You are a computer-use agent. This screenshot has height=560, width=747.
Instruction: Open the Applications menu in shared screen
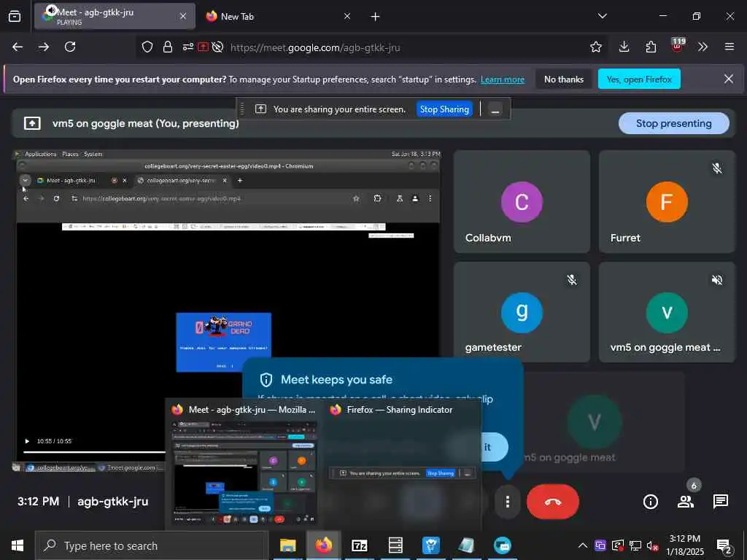pyautogui.click(x=41, y=154)
